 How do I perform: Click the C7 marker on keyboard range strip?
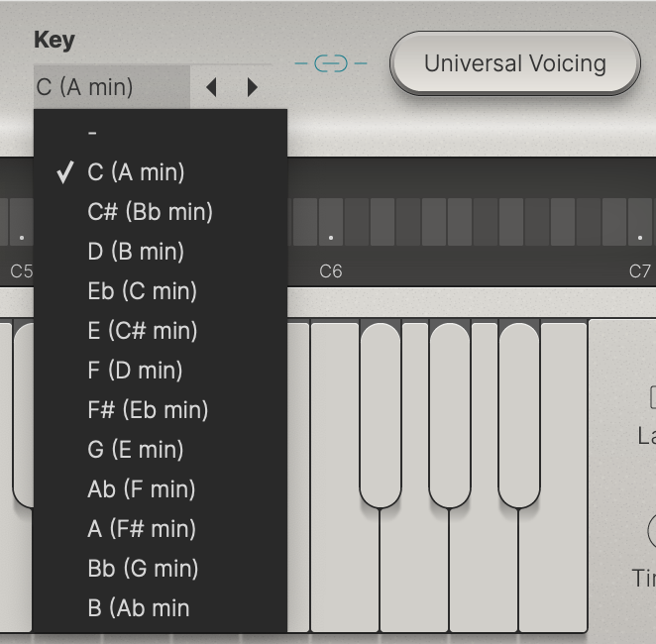[640, 270]
